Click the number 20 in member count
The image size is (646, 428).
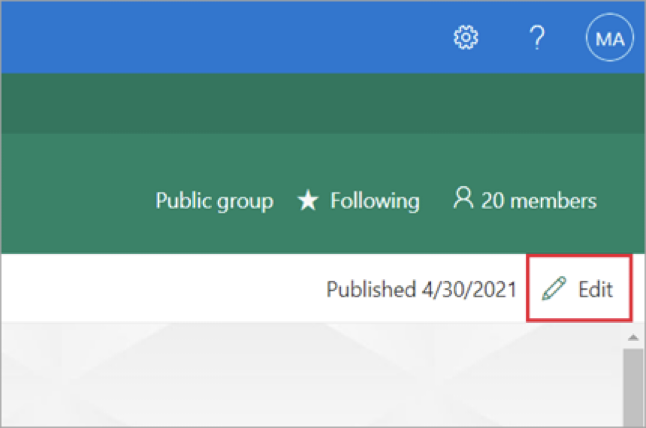pos(492,201)
